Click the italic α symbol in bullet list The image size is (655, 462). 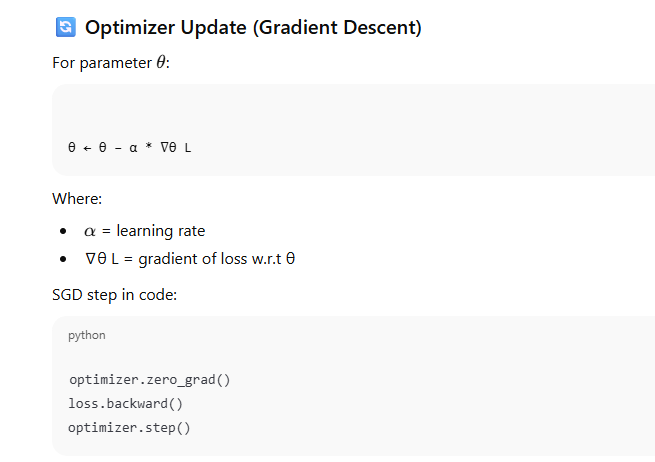pyautogui.click(x=90, y=232)
